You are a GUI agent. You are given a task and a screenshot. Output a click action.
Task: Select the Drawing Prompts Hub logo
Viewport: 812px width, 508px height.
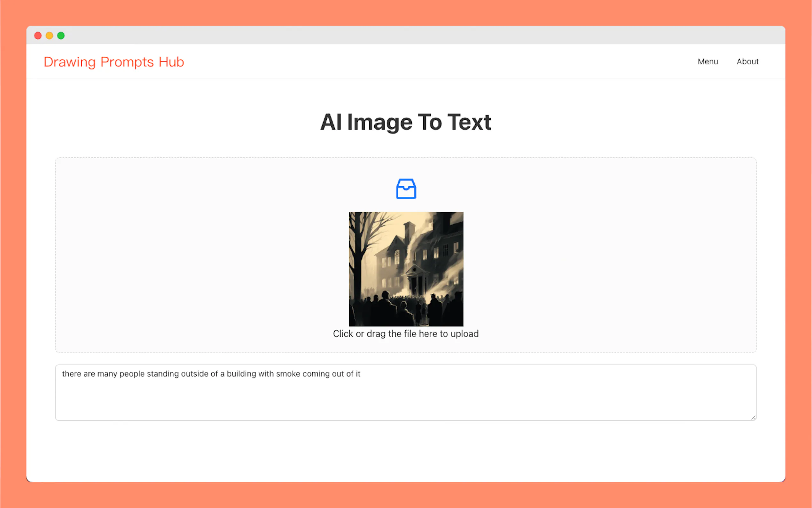coord(113,62)
